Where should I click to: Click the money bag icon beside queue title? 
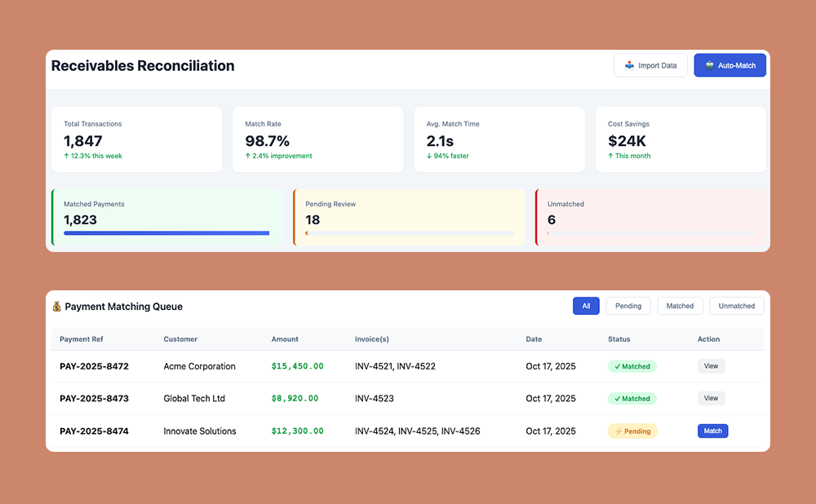[56, 307]
